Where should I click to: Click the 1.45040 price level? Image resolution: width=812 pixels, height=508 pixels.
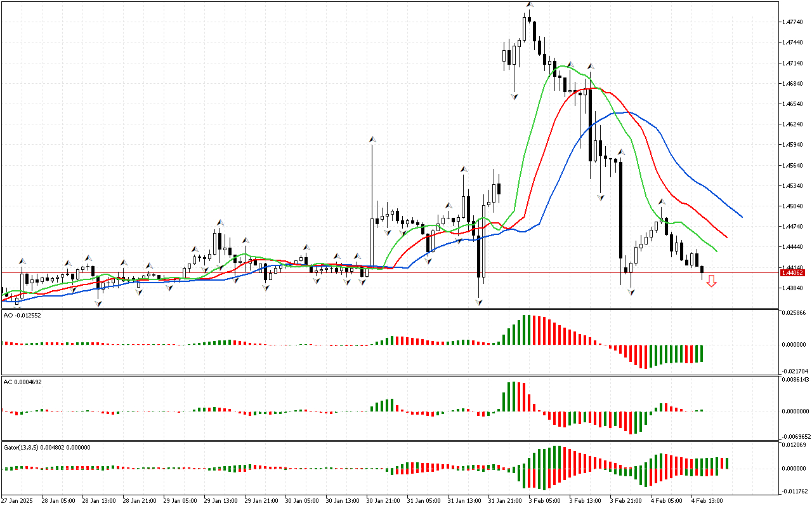(x=793, y=206)
